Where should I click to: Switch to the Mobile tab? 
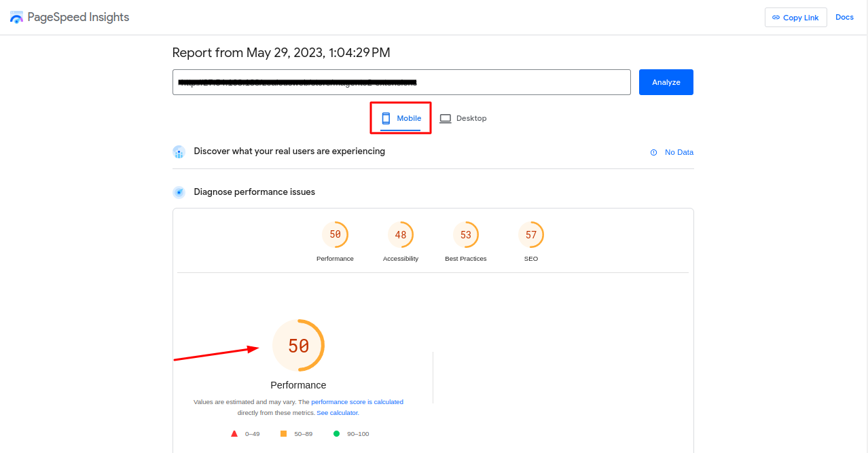[401, 118]
